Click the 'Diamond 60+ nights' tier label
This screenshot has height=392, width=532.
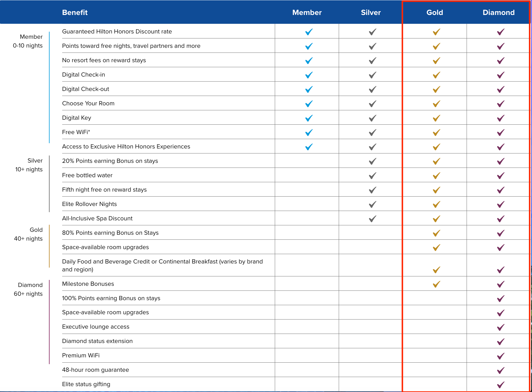(x=28, y=289)
